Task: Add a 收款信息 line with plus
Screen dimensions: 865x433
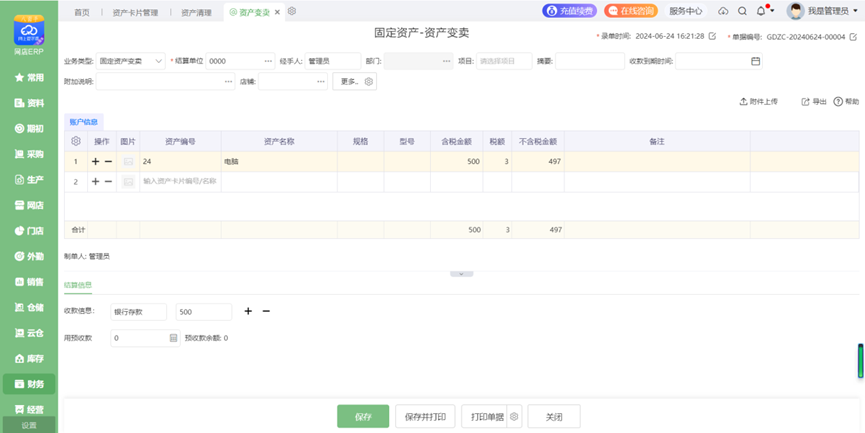Action: [x=248, y=311]
